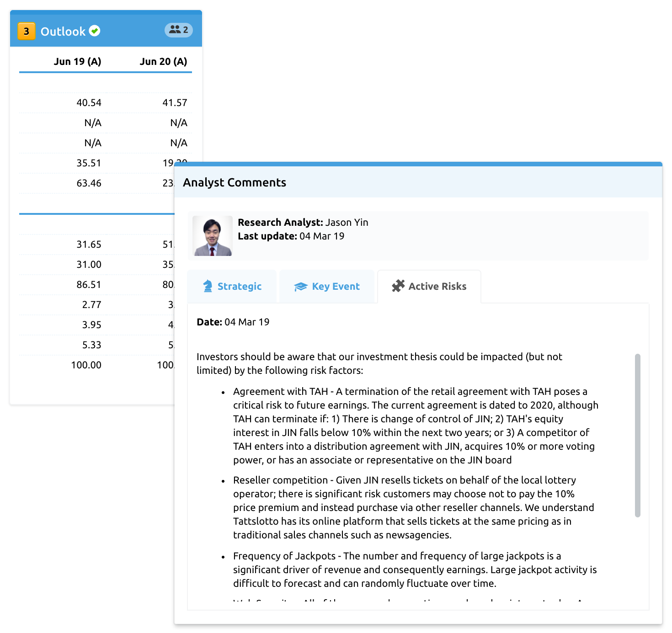Click the Jun 20 (A) column header
Screen dimensions: 672x633
click(163, 61)
